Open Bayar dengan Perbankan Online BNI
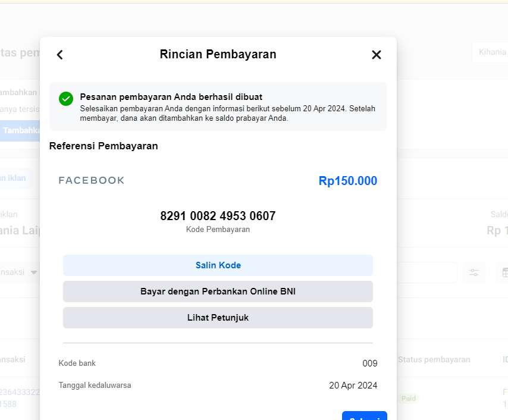 coord(218,292)
